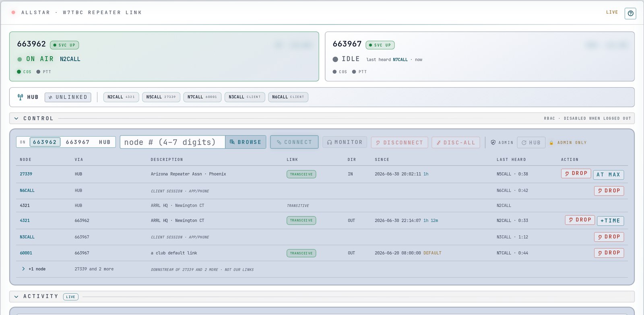This screenshot has height=315, width=644.
Task: Select the 663962 node status card
Action: click(164, 56)
